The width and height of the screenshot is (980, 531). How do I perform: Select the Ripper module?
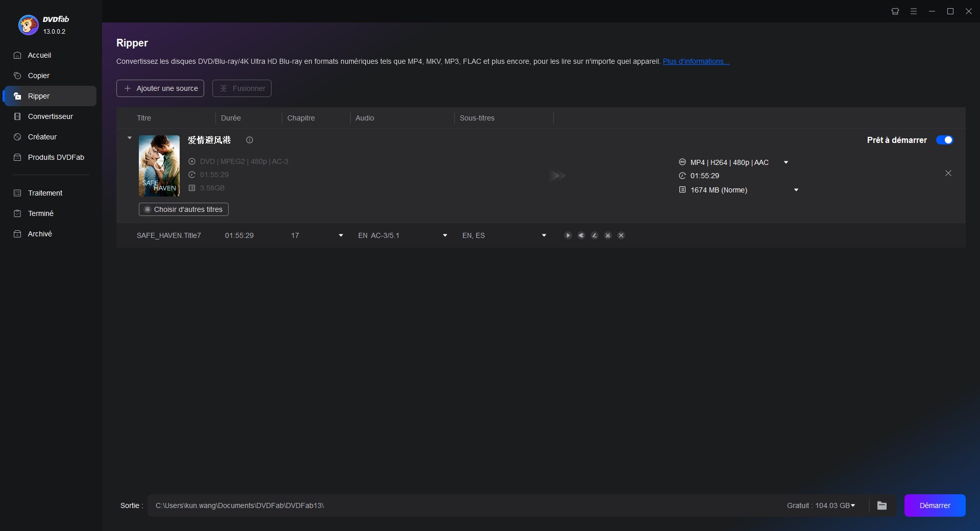click(50, 96)
